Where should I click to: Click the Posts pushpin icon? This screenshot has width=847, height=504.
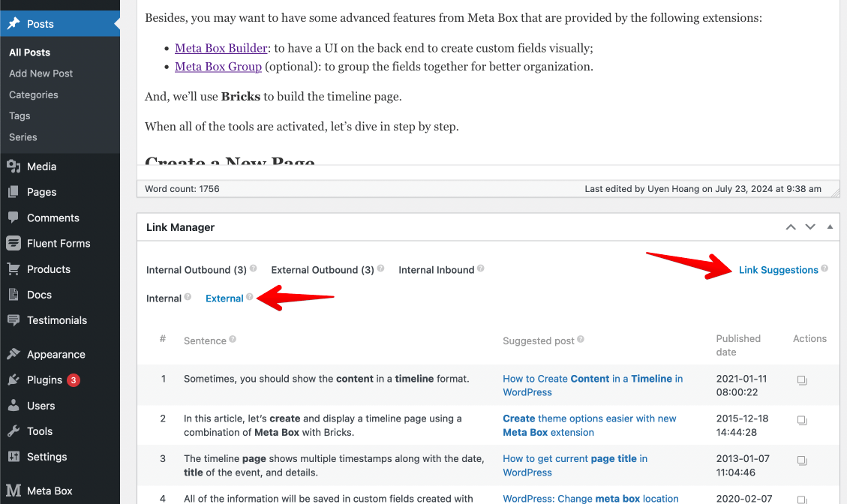pos(14,23)
